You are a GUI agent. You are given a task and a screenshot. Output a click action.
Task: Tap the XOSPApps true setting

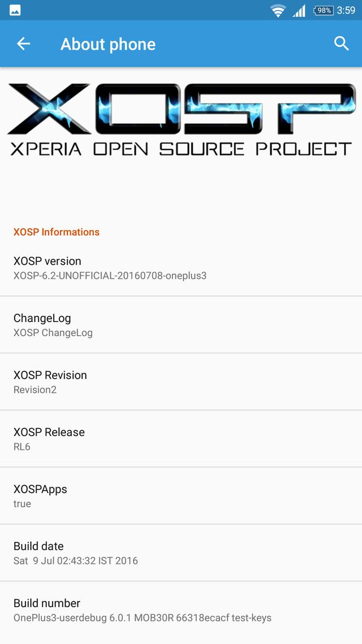181,496
